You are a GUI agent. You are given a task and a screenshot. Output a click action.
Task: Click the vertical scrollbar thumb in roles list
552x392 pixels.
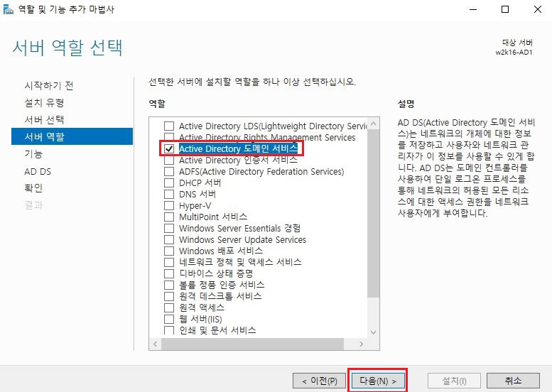[x=374, y=213]
